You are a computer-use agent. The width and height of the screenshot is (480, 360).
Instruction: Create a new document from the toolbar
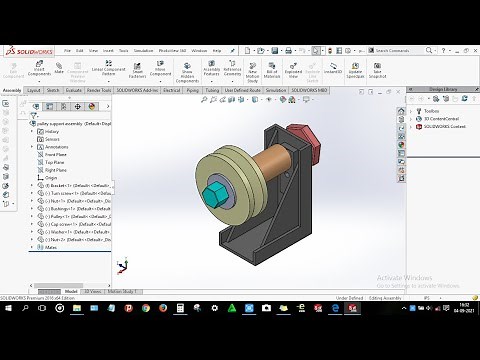pos(247,51)
